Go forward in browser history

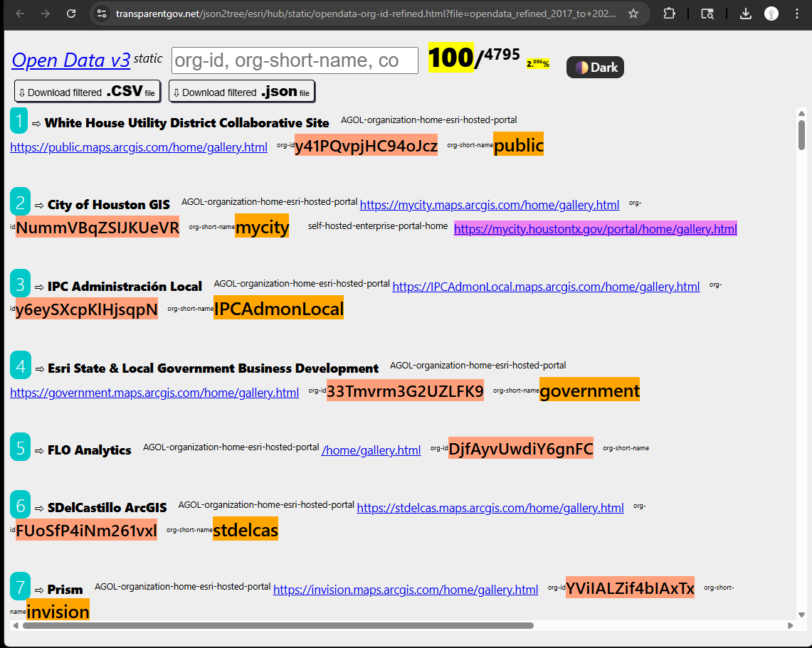(x=46, y=14)
